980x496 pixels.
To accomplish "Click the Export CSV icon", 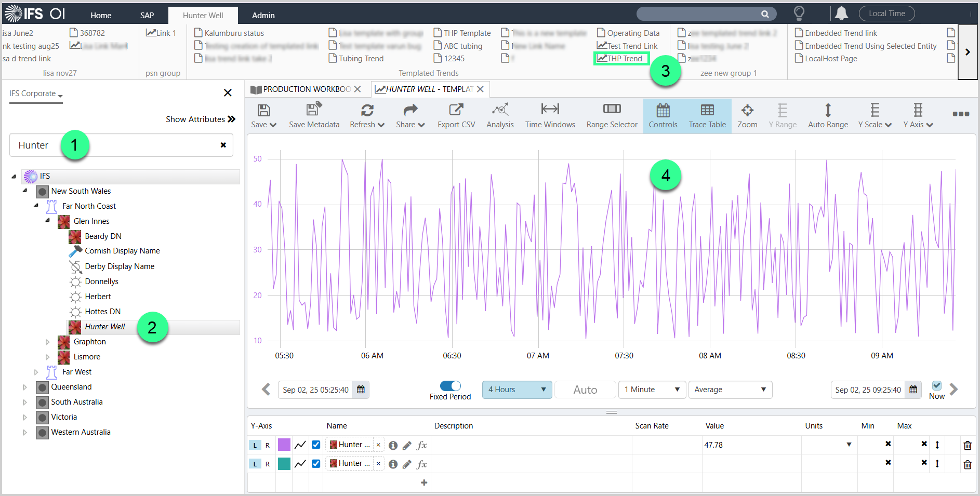I will (456, 110).
